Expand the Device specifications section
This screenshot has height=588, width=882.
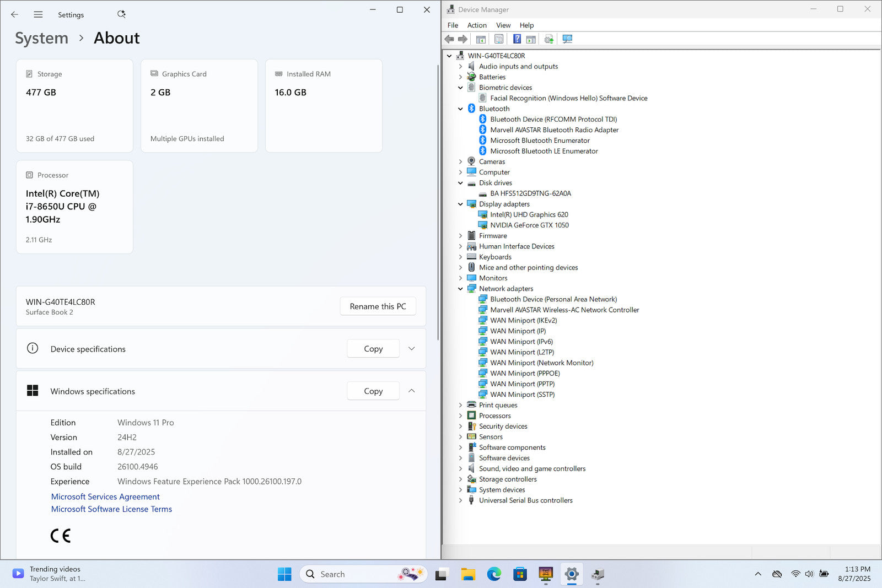(x=411, y=349)
